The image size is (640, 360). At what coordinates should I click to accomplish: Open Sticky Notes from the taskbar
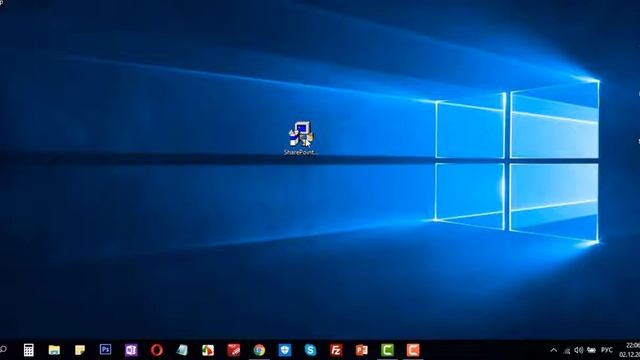tap(80, 350)
